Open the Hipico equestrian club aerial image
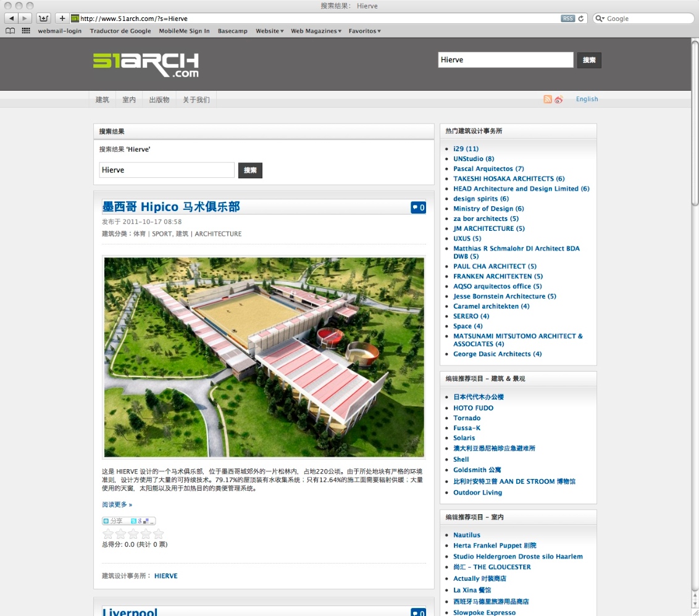The width and height of the screenshot is (699, 616). point(264,357)
